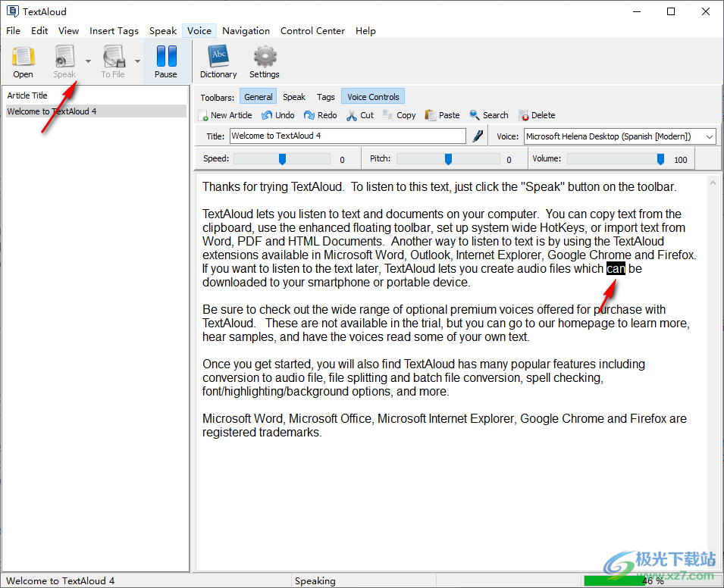Click the TextAloud app icon in title bar
Screen dimensions: 724x588
coord(12,11)
